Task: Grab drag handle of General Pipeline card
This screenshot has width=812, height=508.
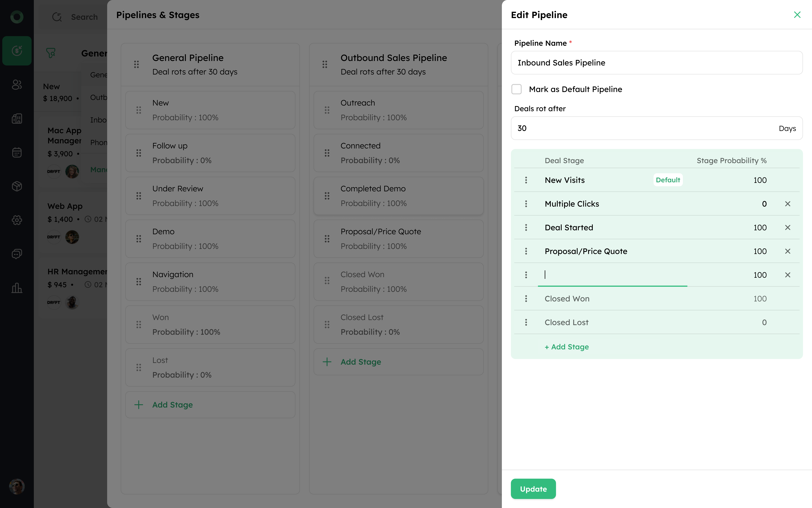Action: (137, 64)
